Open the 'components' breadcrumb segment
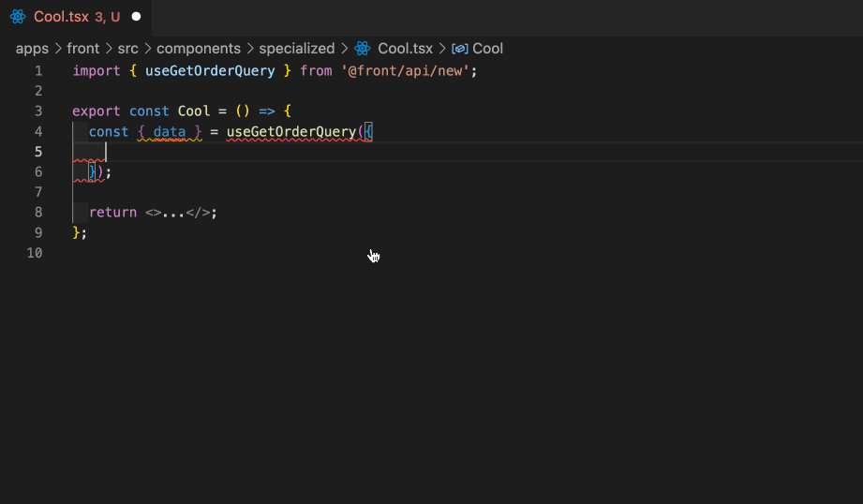The width and height of the screenshot is (863, 504). (x=198, y=49)
